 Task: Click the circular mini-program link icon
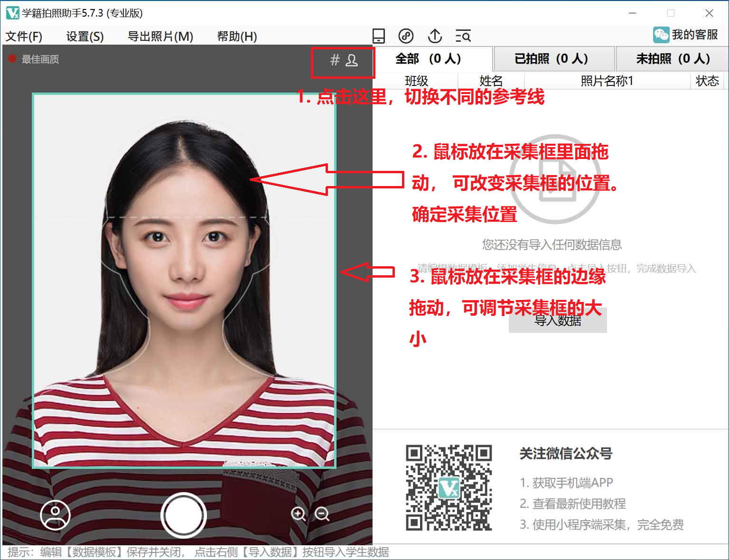(406, 36)
